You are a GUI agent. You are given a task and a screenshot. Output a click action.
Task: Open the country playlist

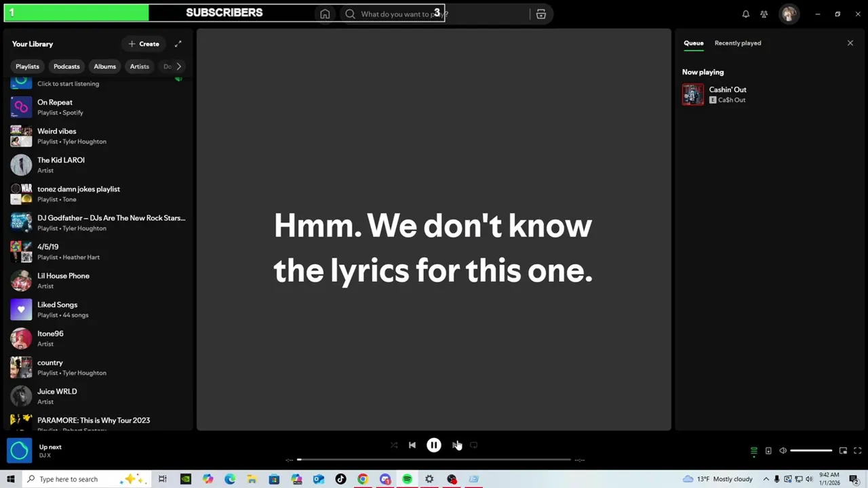coord(98,367)
